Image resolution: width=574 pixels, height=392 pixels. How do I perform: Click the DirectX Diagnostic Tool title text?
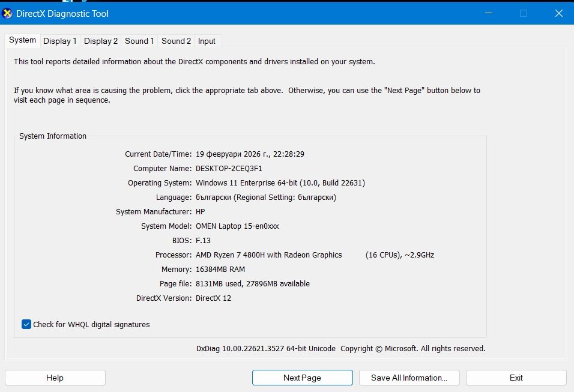[63, 13]
